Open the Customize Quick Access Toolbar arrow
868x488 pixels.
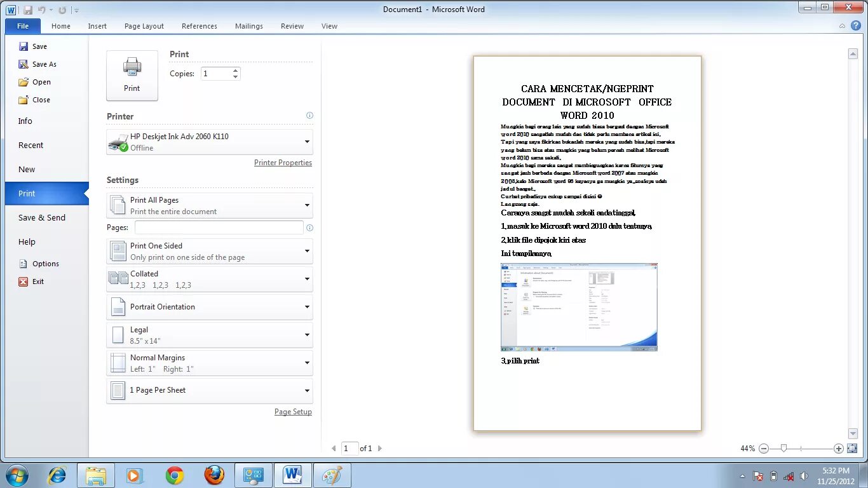coord(76,10)
